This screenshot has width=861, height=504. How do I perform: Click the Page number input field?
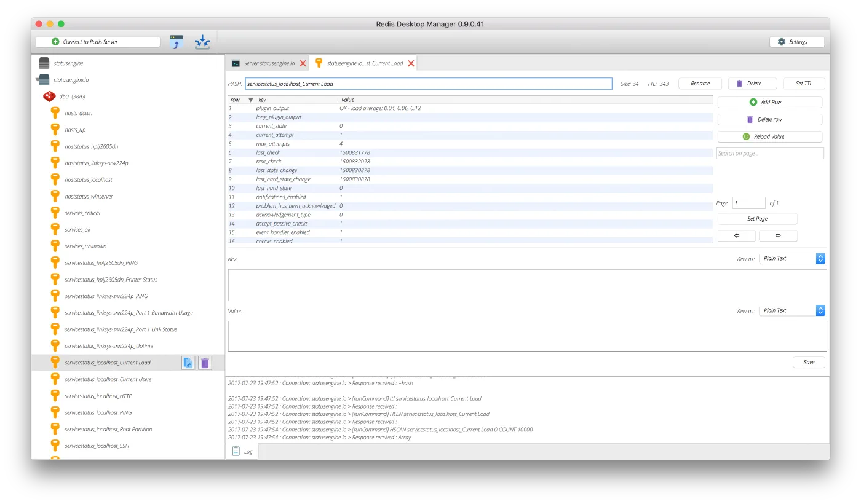[x=749, y=203]
